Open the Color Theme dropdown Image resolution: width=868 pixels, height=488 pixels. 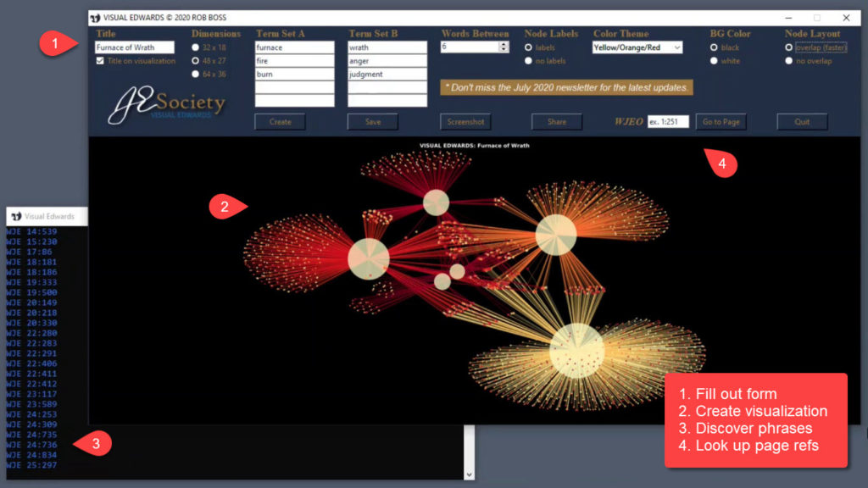coord(637,47)
